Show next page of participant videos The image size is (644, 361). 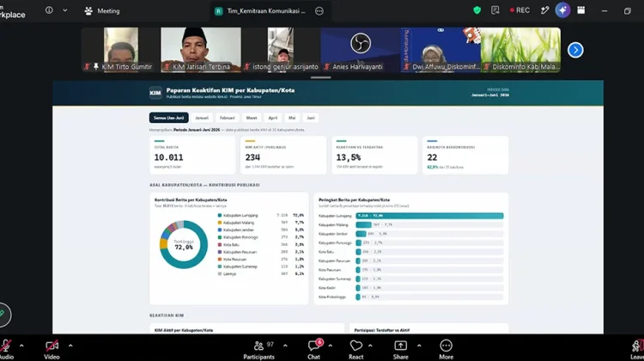tap(575, 50)
